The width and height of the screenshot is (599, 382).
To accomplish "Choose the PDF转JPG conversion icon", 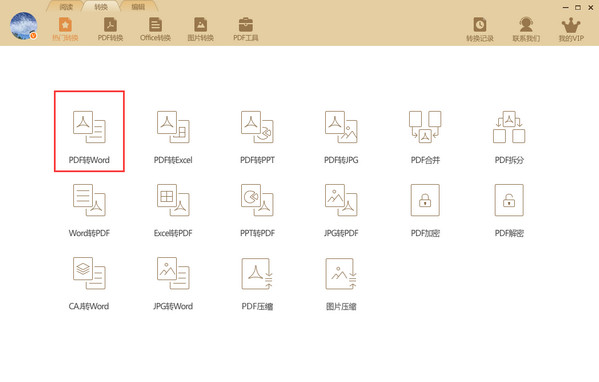I will (341, 127).
